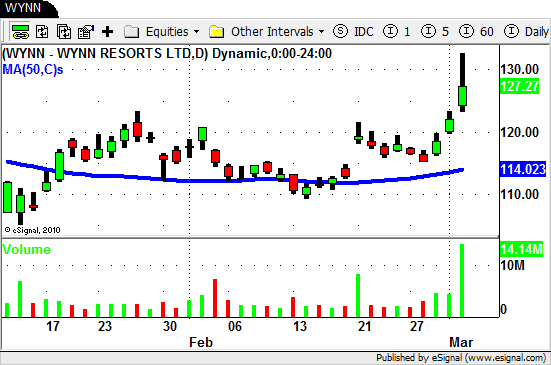Click the 27 date label on time axis
551x365 pixels.
[x=416, y=326]
